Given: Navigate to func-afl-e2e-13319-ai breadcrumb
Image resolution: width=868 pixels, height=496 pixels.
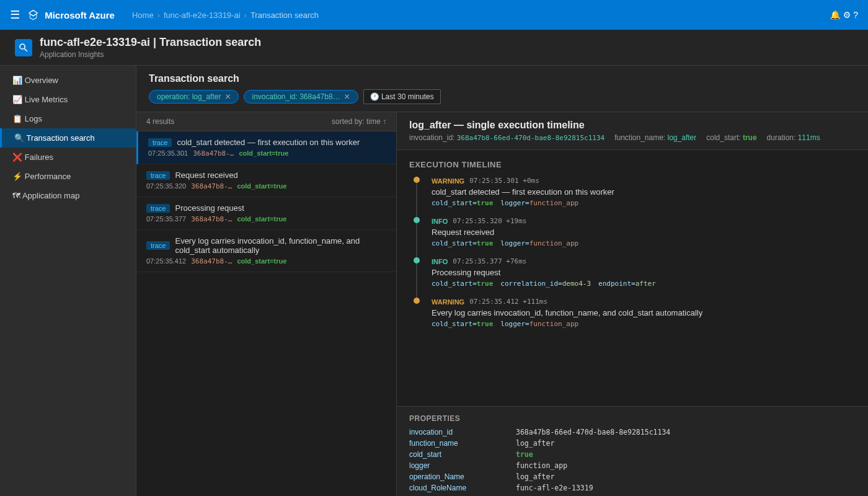Looking at the screenshot, I should click(x=201, y=15).
